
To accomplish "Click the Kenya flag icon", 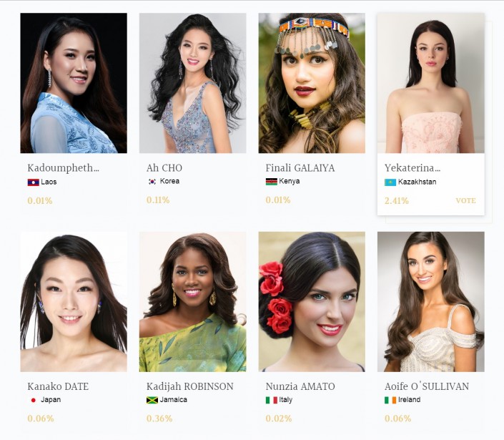I will [271, 182].
